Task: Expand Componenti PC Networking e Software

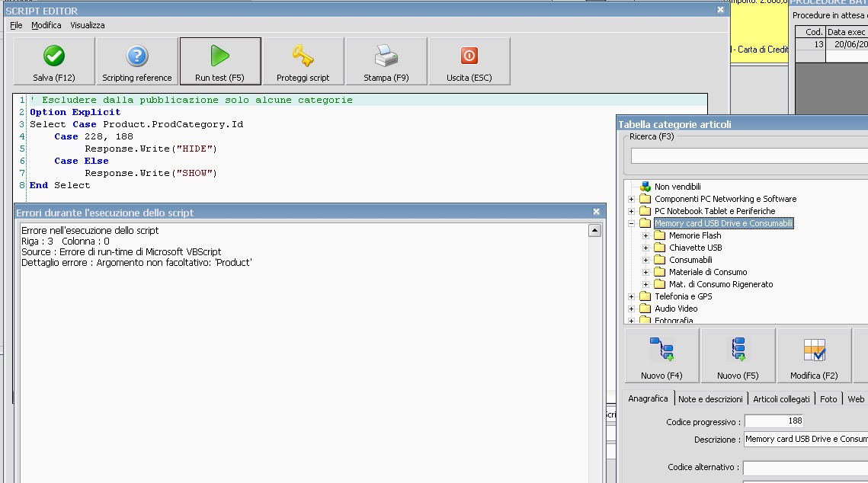Action: 632,199
